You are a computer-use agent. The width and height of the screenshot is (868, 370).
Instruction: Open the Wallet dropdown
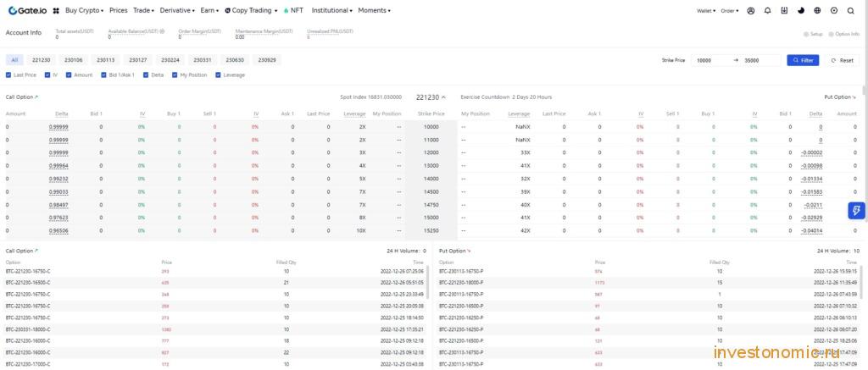(x=706, y=10)
